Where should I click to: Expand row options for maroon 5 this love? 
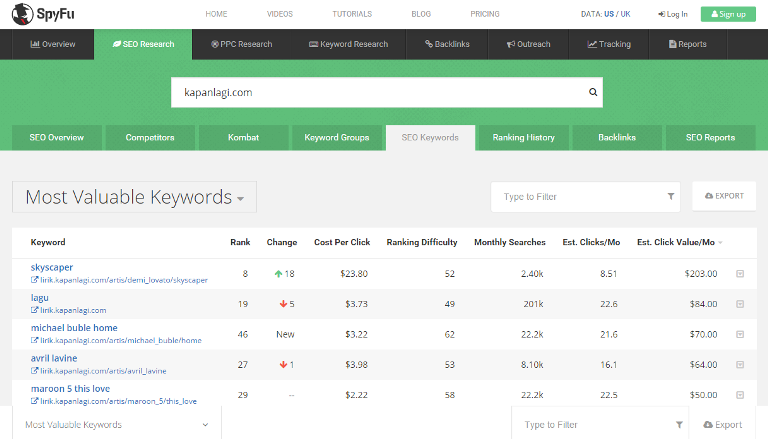pos(740,395)
